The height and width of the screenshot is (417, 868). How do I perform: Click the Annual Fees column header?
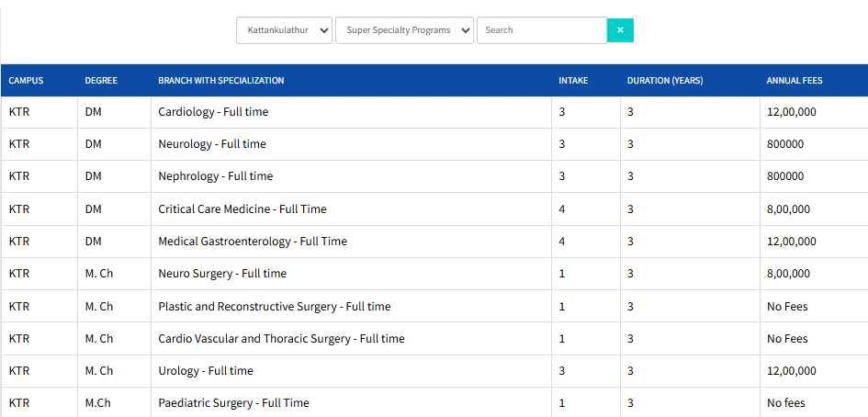795,81
